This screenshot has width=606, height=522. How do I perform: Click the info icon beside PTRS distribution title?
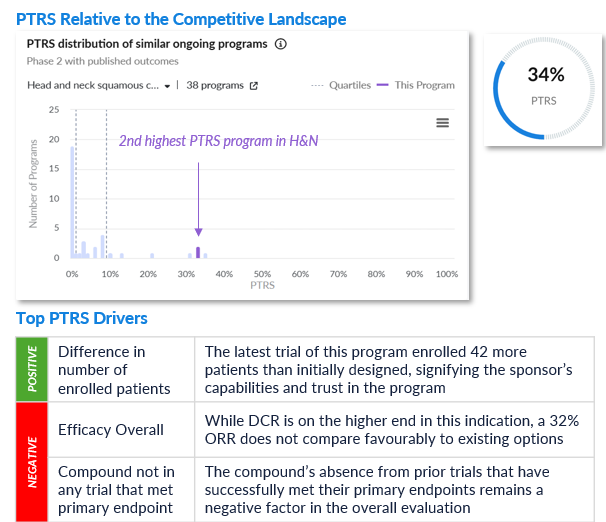click(x=281, y=44)
